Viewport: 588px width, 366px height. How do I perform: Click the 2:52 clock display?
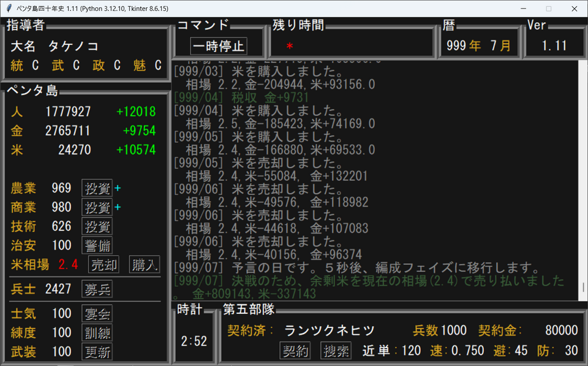194,341
